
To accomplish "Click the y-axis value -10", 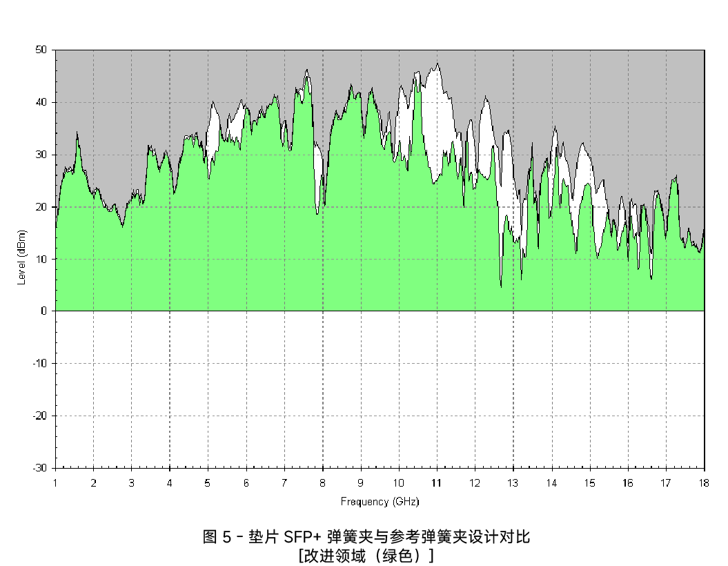I will click(40, 364).
